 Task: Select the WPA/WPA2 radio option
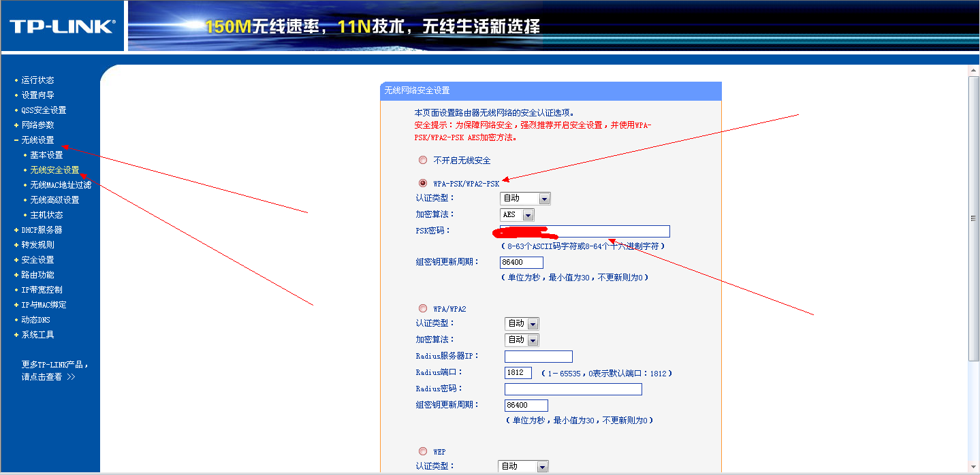pos(422,308)
